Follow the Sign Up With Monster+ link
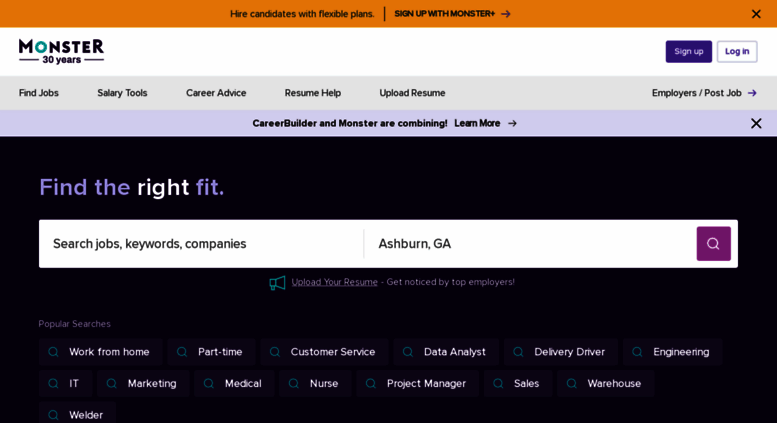Viewport: 777px width, 423px height. 452,14
